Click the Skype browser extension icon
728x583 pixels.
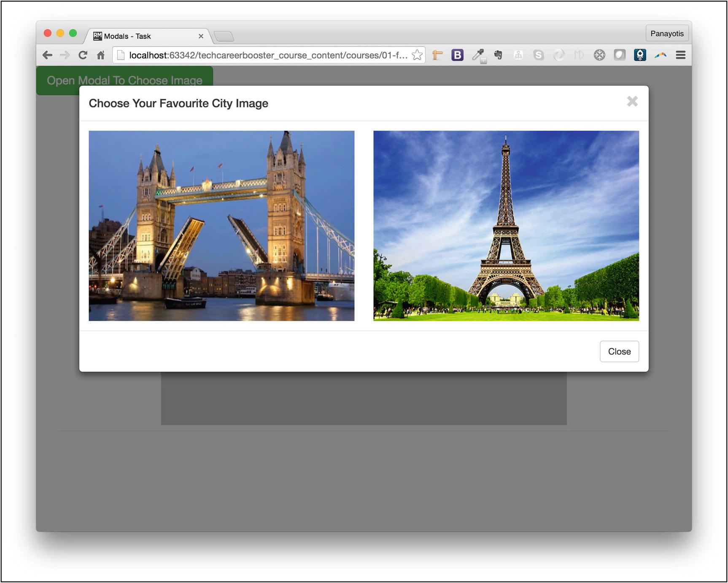[539, 55]
